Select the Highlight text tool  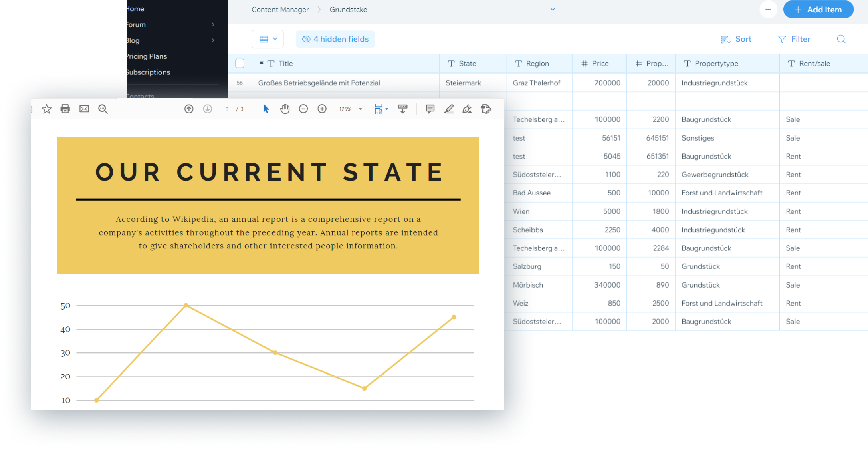point(449,109)
